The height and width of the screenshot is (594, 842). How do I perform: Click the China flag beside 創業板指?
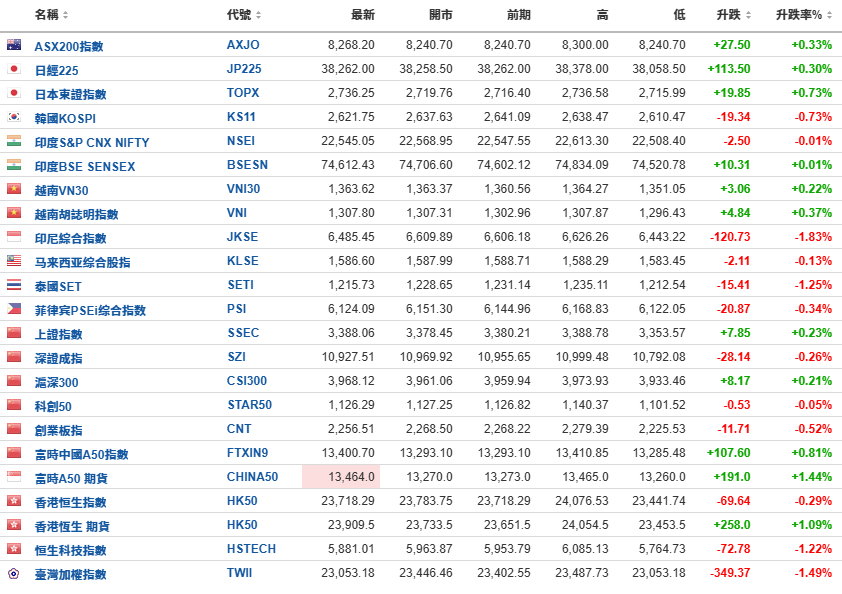(x=14, y=429)
